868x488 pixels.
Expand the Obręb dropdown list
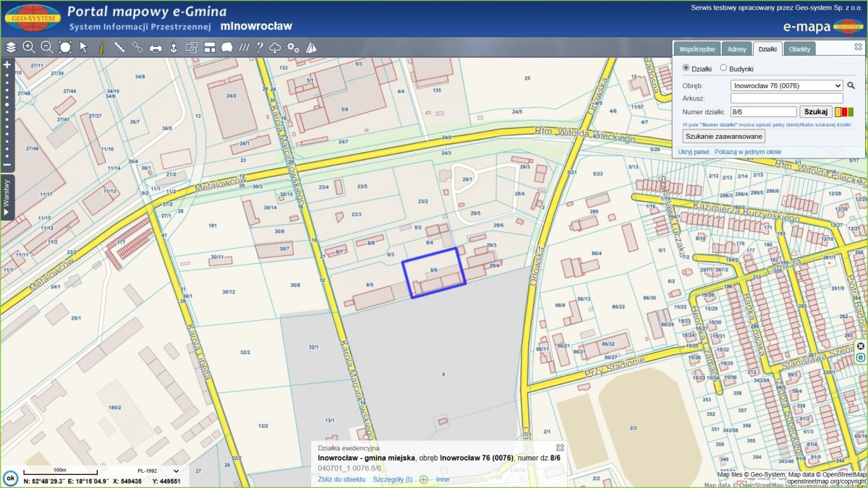pyautogui.click(x=786, y=85)
